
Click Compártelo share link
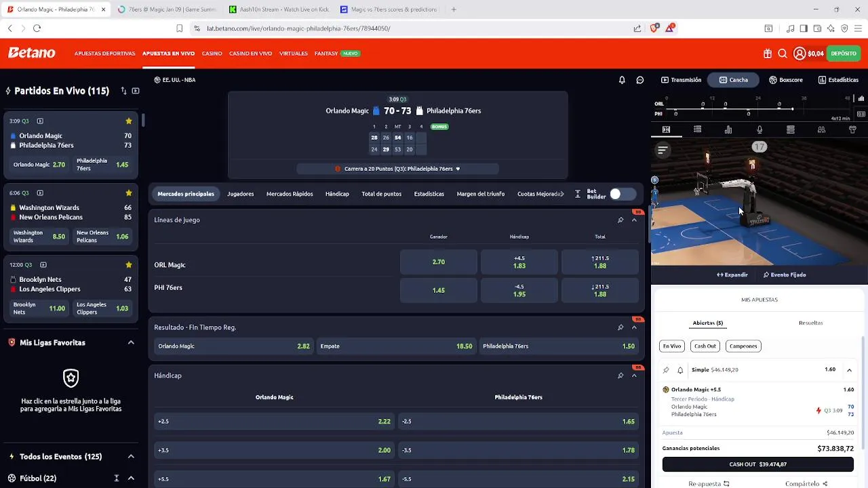(806, 484)
